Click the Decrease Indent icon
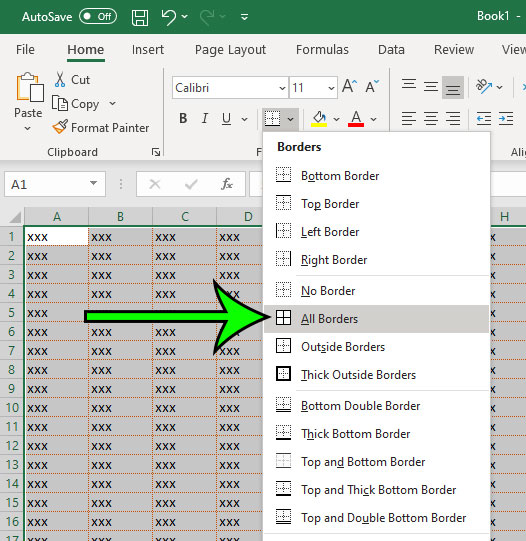 484,119
